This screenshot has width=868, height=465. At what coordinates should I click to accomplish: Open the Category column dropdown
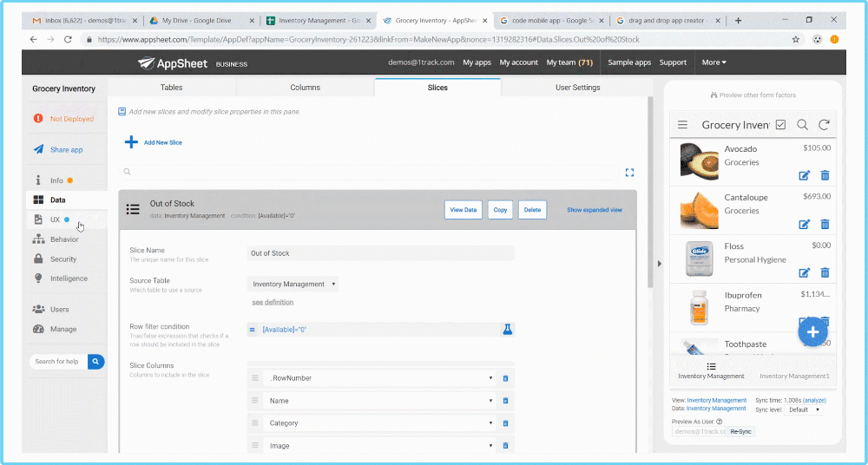pyautogui.click(x=379, y=423)
